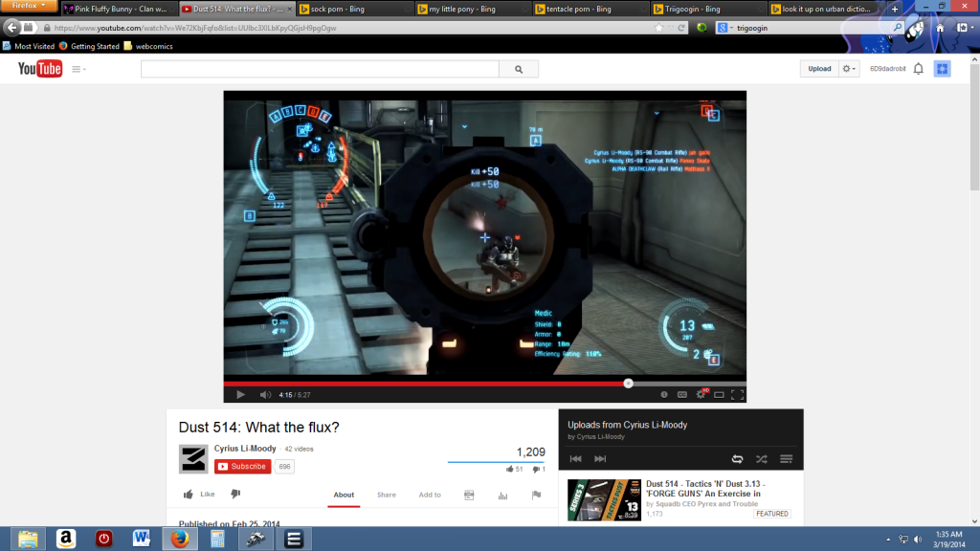Open the Getting Started bookmark
Viewport: 980px width, 551px height.
(89, 46)
